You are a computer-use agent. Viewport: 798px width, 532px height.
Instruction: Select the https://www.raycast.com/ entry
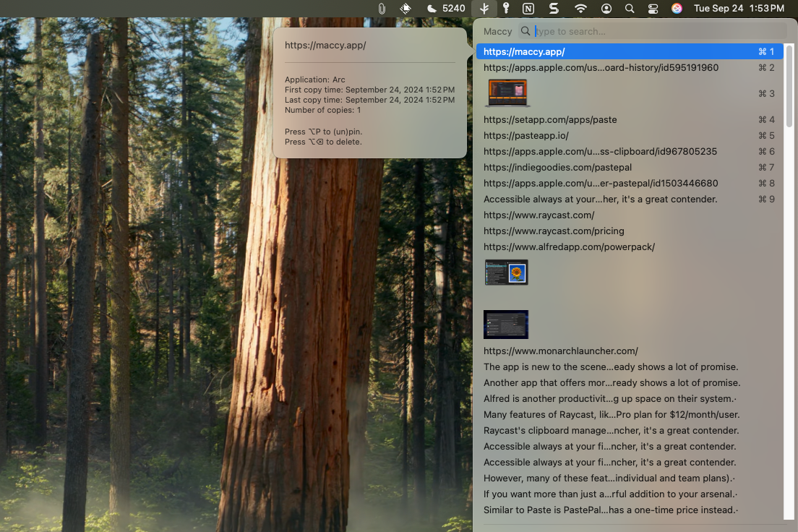[630, 215]
